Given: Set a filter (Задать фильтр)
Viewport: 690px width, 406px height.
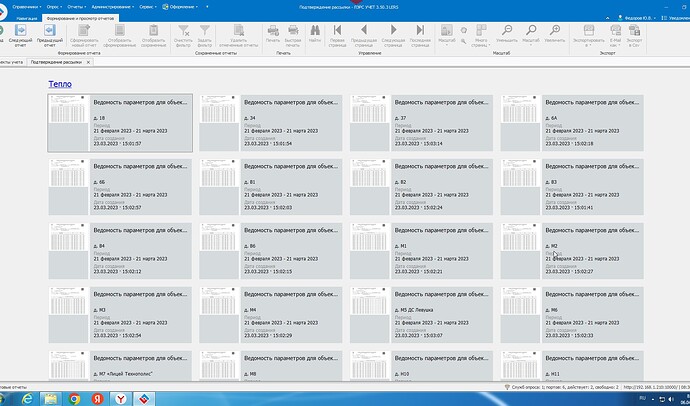Looking at the screenshot, I should point(205,35).
